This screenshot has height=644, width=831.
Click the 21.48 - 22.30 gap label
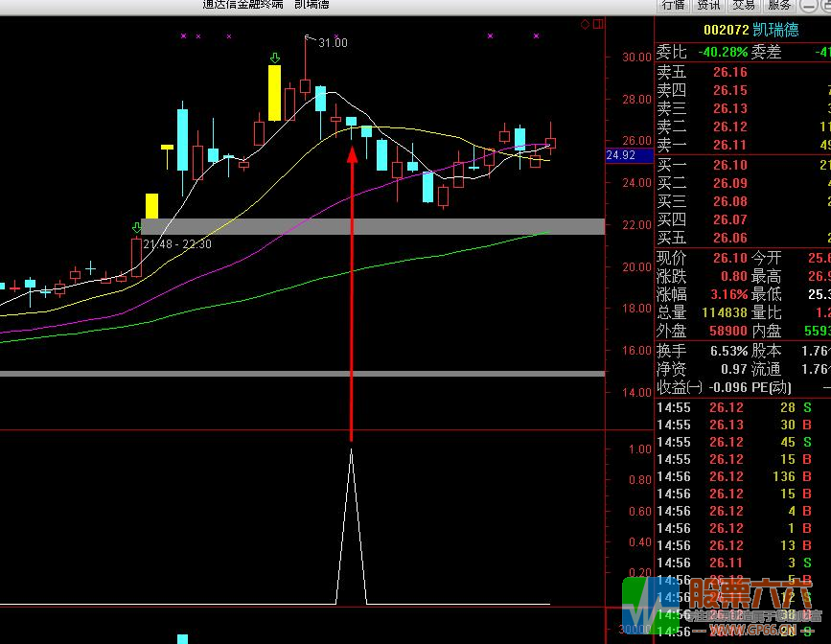[x=177, y=244]
